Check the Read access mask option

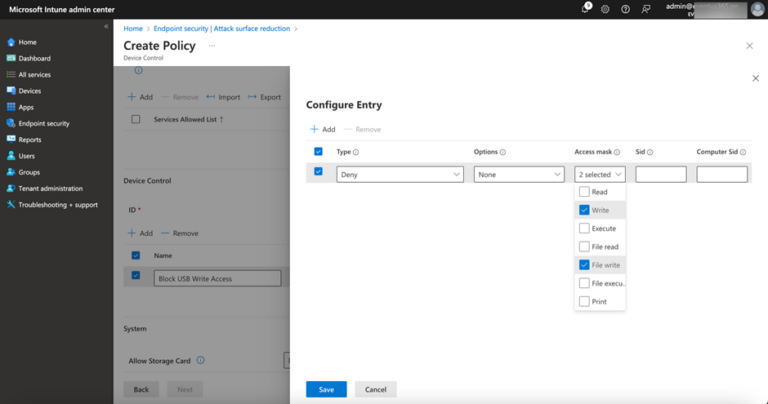(x=584, y=192)
